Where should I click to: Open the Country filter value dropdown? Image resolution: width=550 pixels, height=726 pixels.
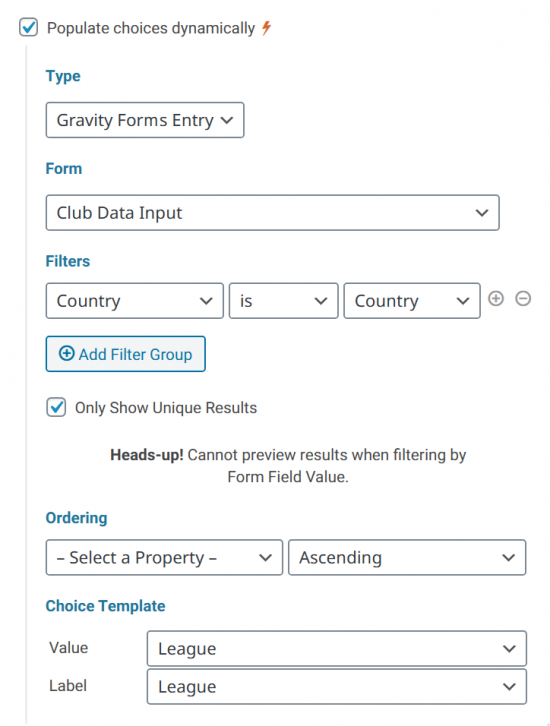coord(412,300)
